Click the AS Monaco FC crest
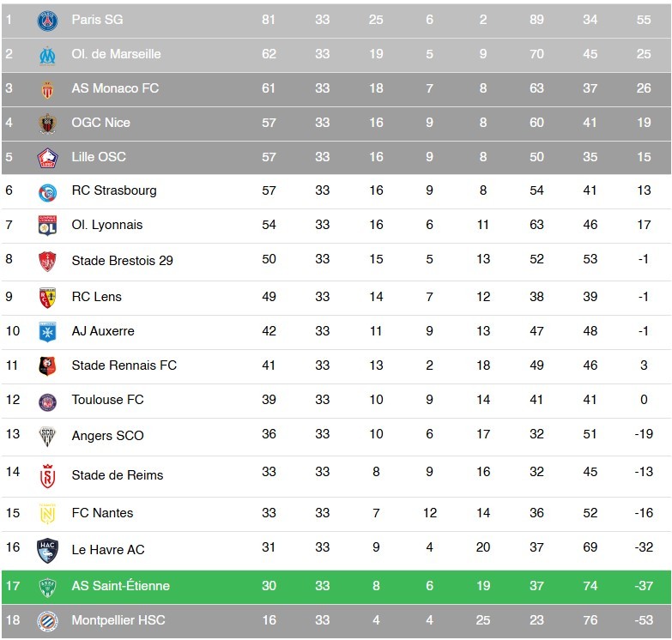The height and width of the screenshot is (640, 672). 47,89
